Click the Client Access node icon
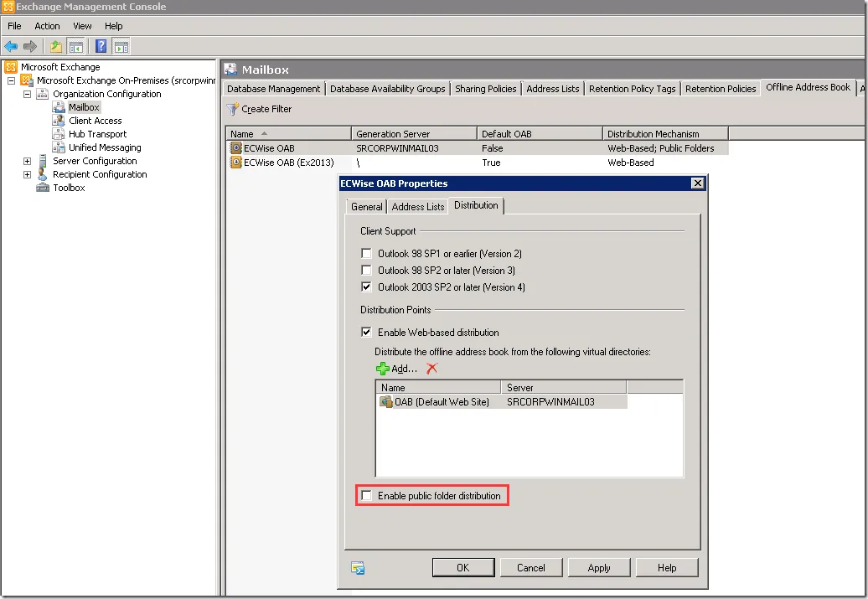 (x=58, y=121)
